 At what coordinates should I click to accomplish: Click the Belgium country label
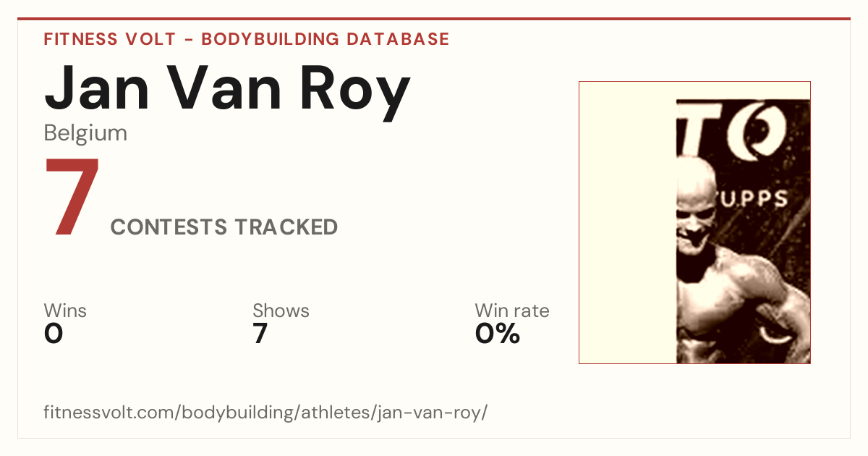pos(85,133)
